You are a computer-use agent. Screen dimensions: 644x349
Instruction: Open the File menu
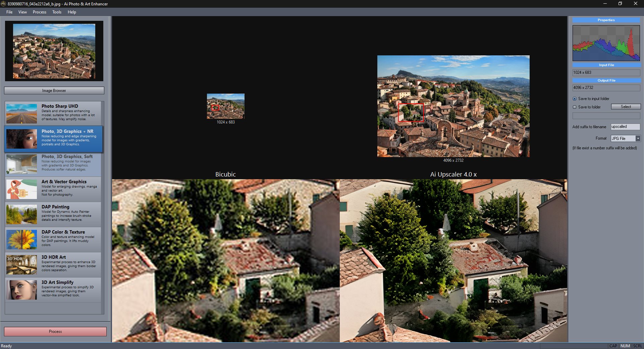[9, 12]
